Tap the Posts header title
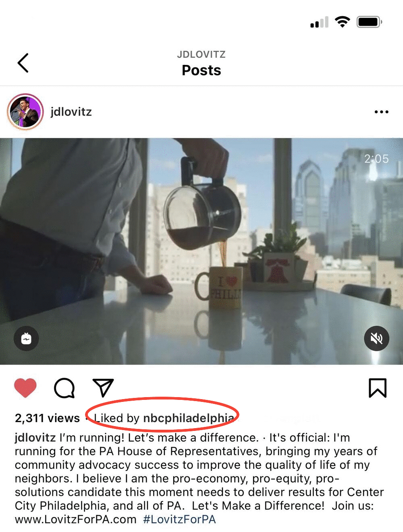 [201, 70]
